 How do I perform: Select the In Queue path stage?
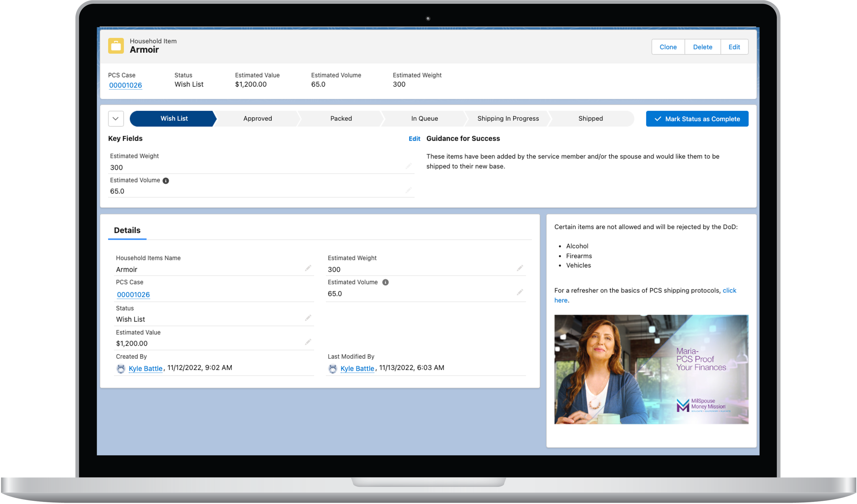tap(424, 119)
